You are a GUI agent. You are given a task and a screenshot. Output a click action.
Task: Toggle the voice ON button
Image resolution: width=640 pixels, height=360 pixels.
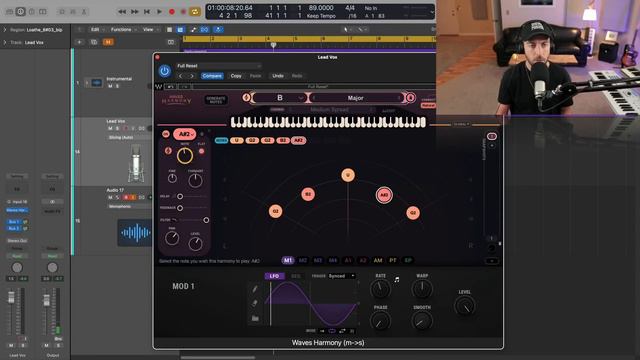tap(166, 134)
